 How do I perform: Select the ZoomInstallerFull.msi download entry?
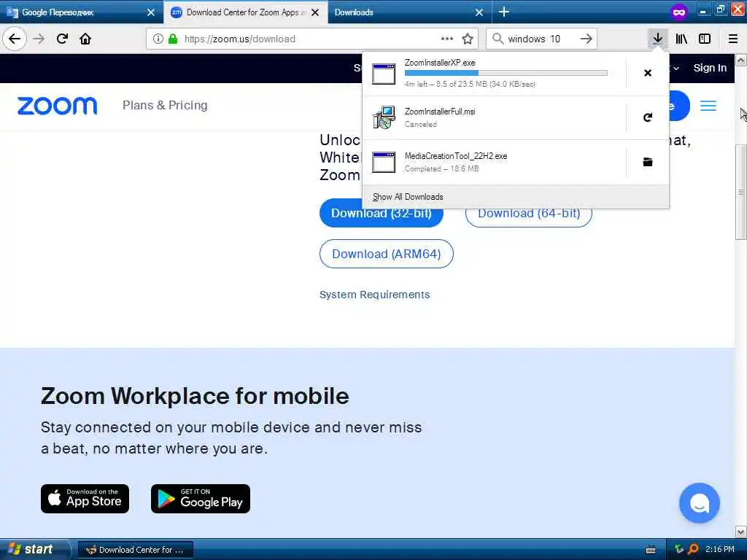pos(494,117)
